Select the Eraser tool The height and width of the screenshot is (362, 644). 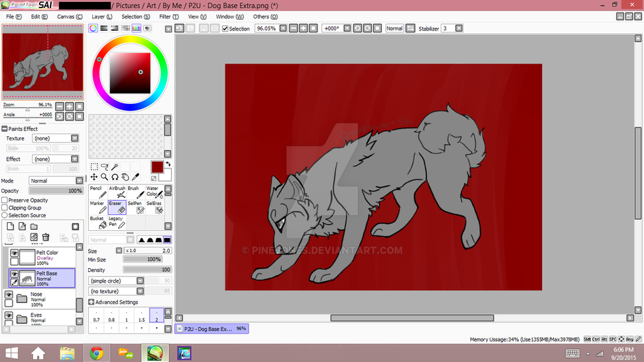(x=117, y=207)
